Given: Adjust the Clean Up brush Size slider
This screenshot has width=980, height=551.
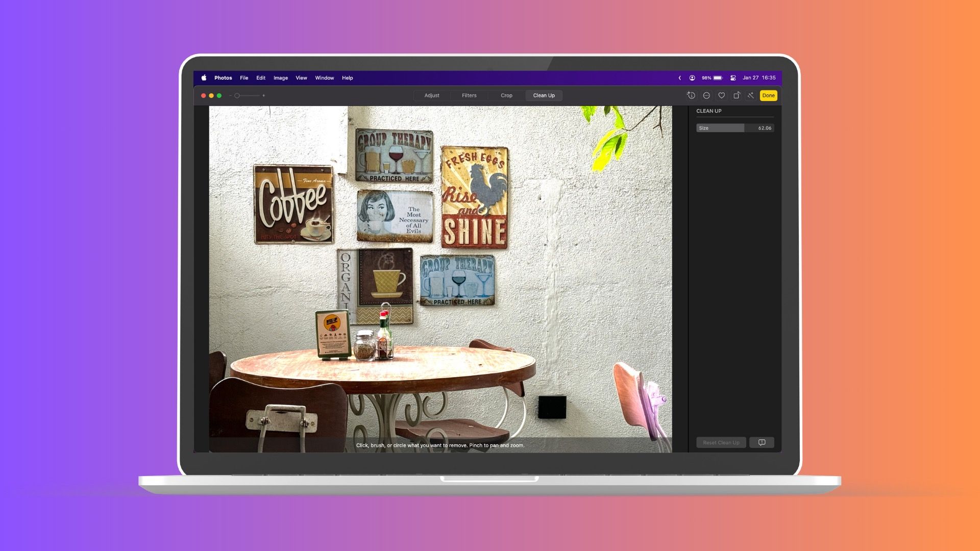Looking at the screenshot, I should pos(734,128).
